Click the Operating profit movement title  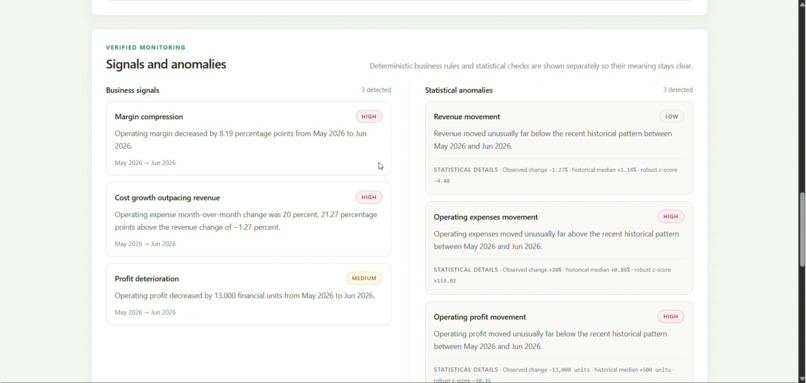pos(480,317)
